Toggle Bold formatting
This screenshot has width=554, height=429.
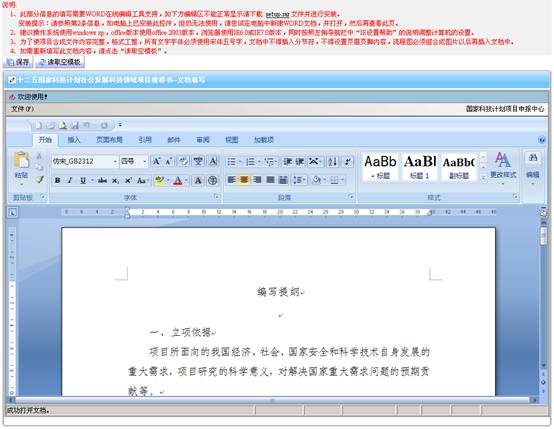[57, 181]
